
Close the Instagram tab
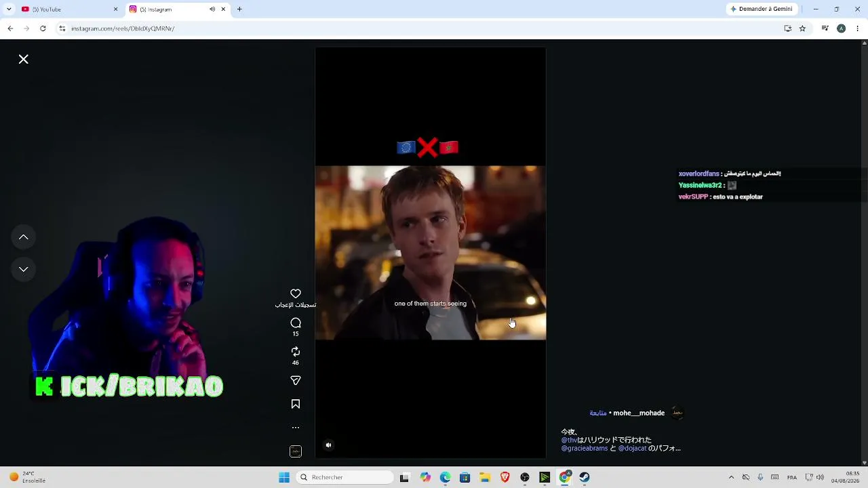tap(223, 9)
